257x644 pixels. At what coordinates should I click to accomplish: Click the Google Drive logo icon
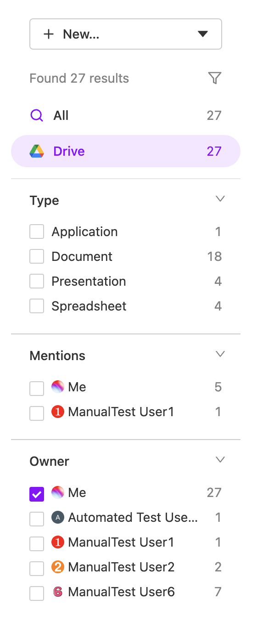(x=37, y=151)
